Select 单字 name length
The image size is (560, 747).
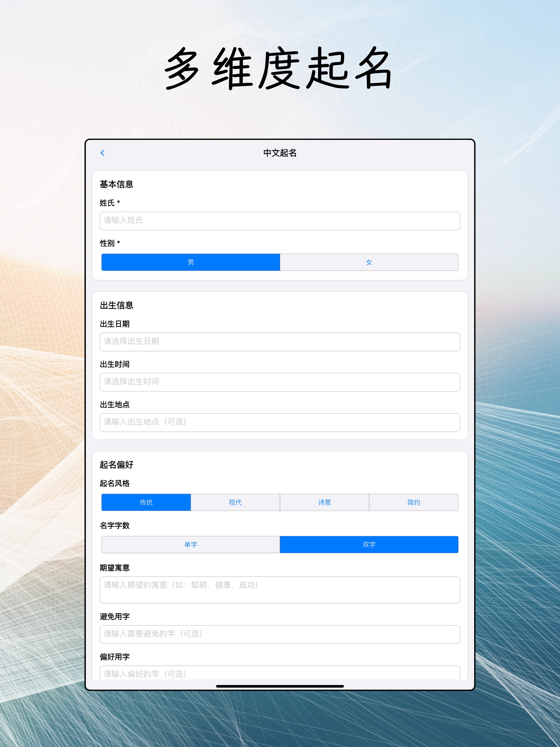191,544
